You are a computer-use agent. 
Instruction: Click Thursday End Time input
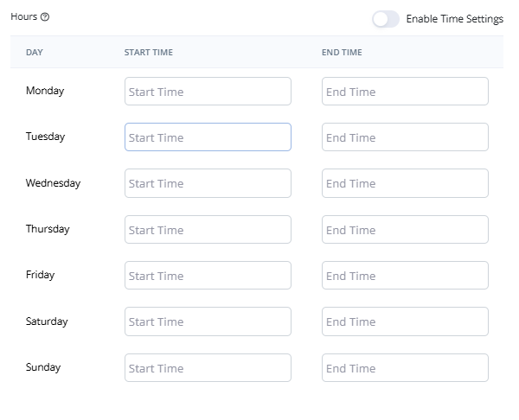(405, 230)
